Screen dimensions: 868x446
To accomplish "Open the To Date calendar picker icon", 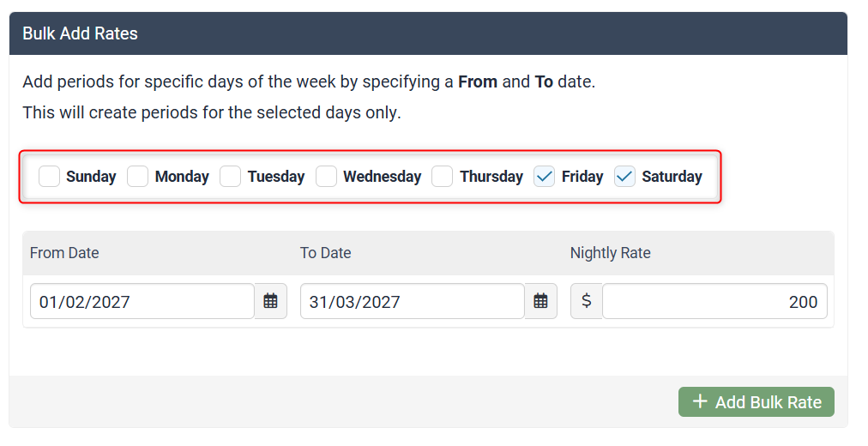I will [x=540, y=301].
